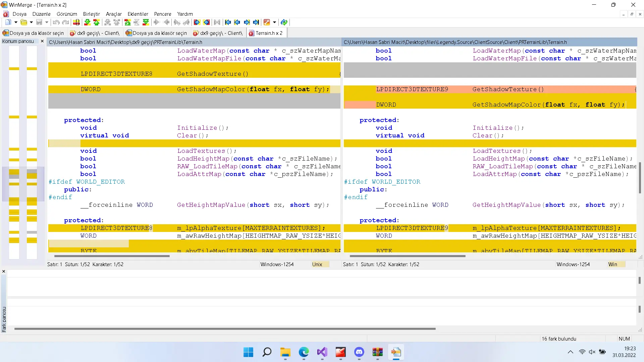Open the Options wrench icon
The image size is (644, 362).
pyautogui.click(x=267, y=22)
